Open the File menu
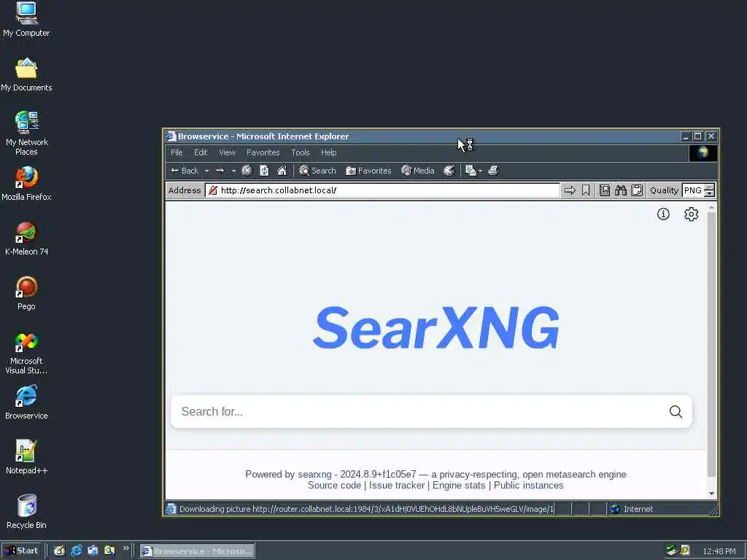 click(x=177, y=152)
